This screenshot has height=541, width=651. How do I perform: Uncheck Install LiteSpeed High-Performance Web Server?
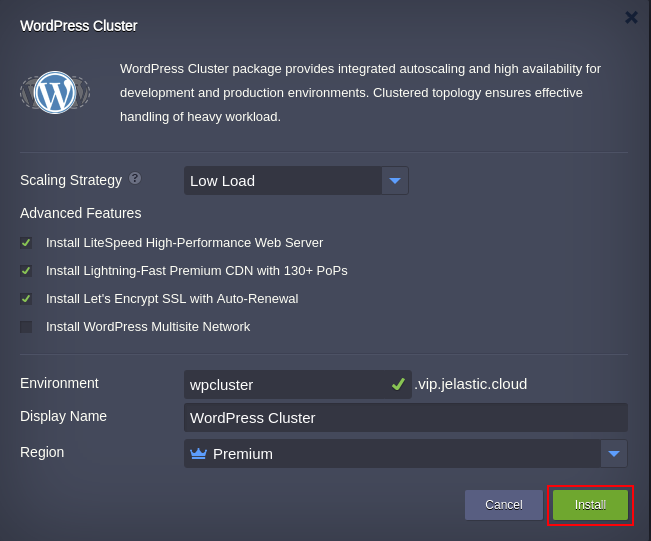26,243
